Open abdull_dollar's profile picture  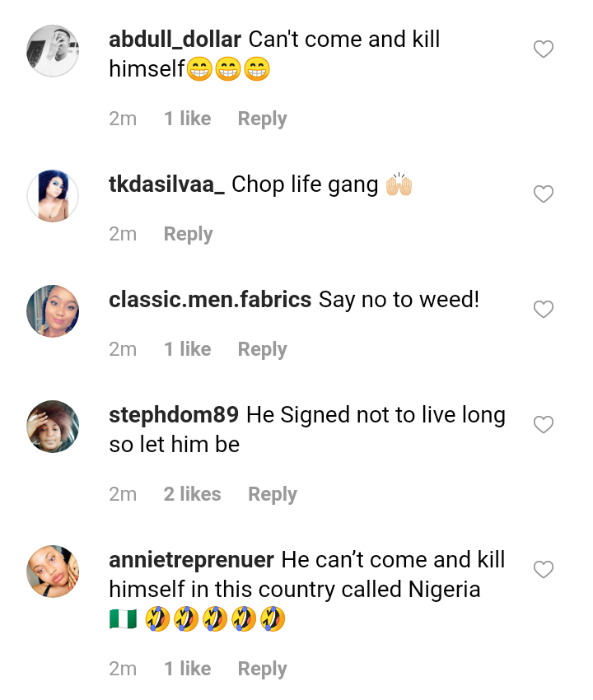click(53, 51)
